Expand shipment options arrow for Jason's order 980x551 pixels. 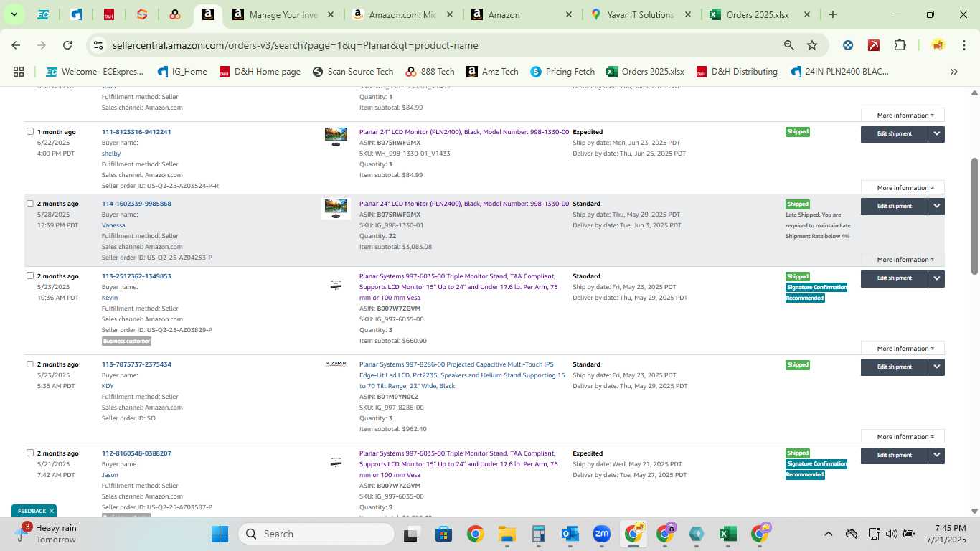click(936, 456)
